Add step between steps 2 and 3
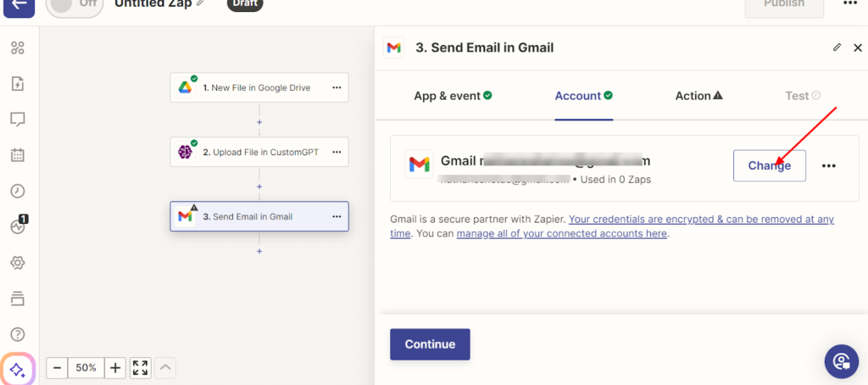This screenshot has height=385, width=868. pyautogui.click(x=259, y=187)
